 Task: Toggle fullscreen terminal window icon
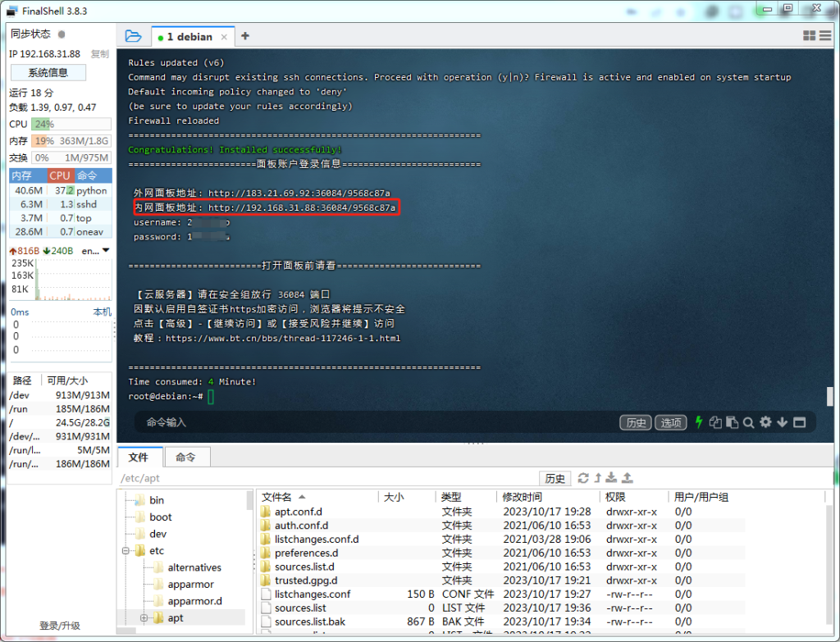pos(799,422)
